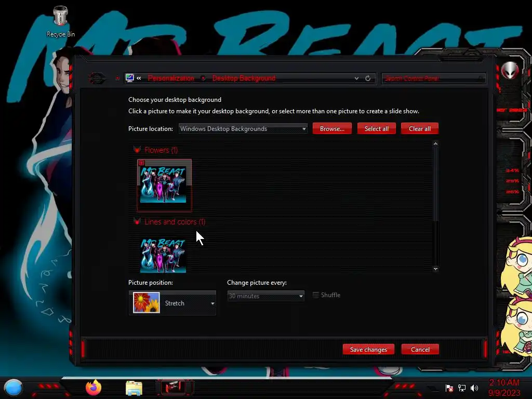Image resolution: width=532 pixels, height=399 pixels.
Task: Click the scroll up arrow of wallpaper list
Action: [436, 143]
